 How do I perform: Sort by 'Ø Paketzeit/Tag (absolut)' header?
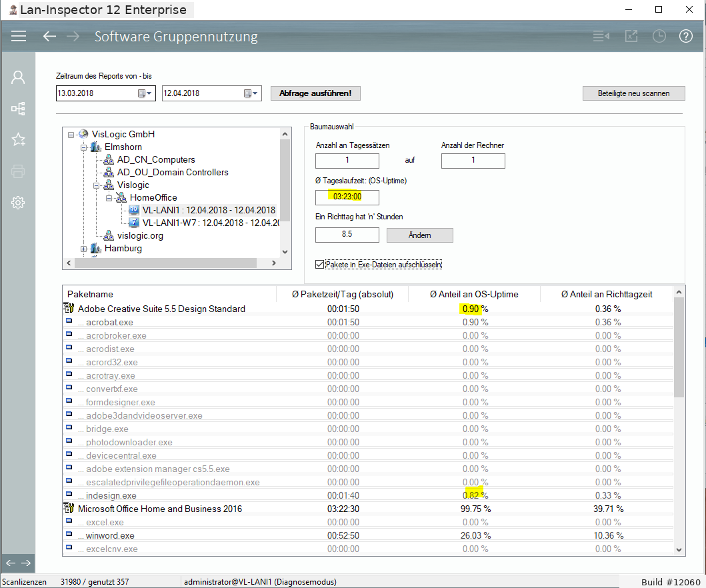tap(342, 294)
